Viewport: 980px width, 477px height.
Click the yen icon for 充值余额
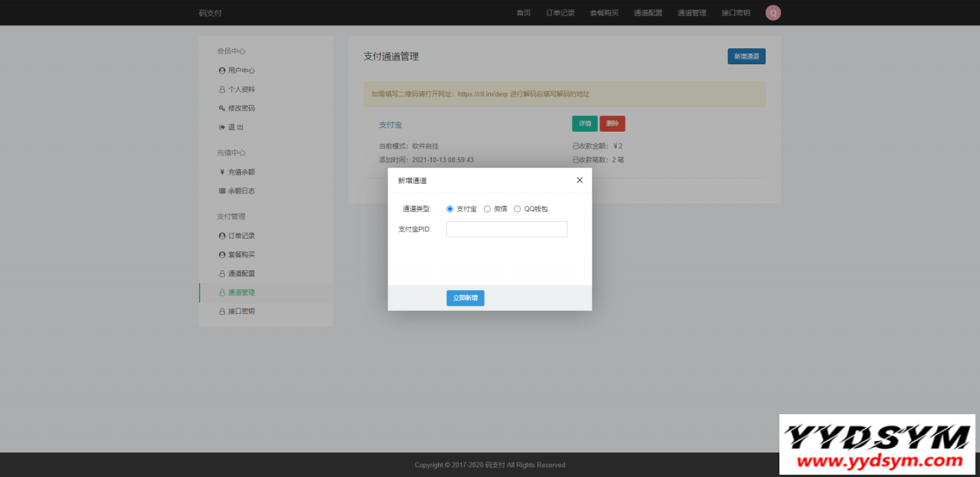222,172
